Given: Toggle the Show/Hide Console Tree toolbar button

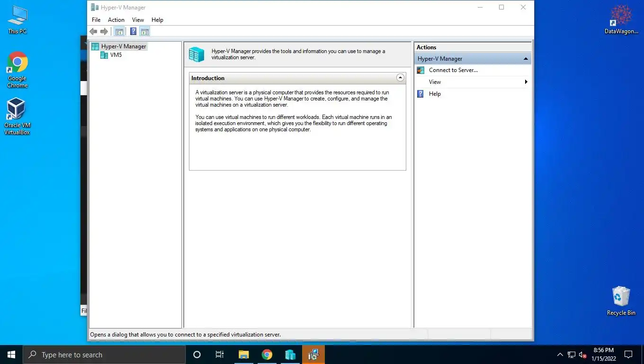Looking at the screenshot, I should coord(119,31).
